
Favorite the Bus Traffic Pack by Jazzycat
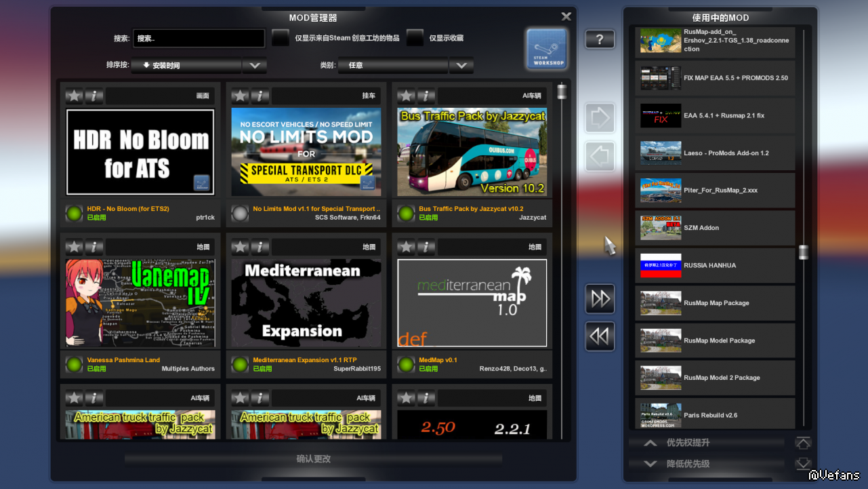coord(407,96)
